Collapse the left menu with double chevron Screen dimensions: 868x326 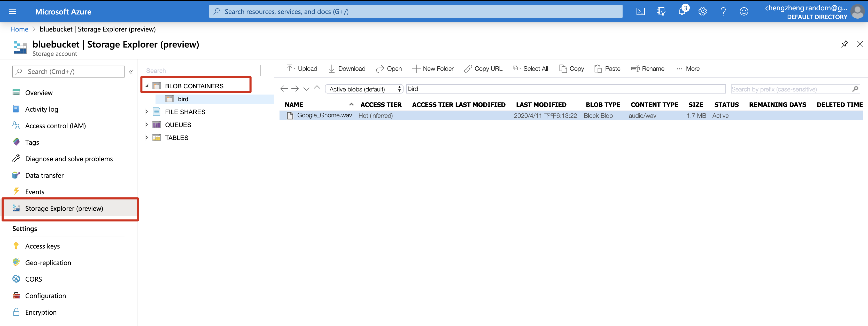131,72
